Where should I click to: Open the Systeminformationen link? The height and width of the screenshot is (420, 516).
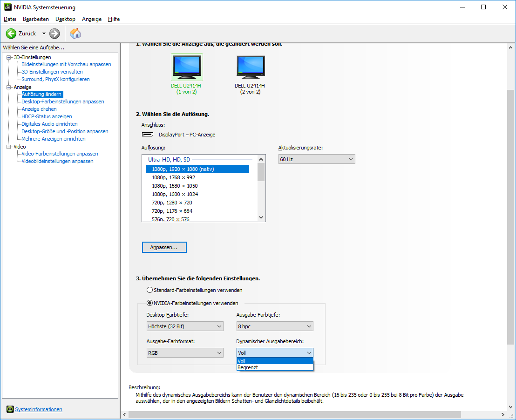(39, 409)
